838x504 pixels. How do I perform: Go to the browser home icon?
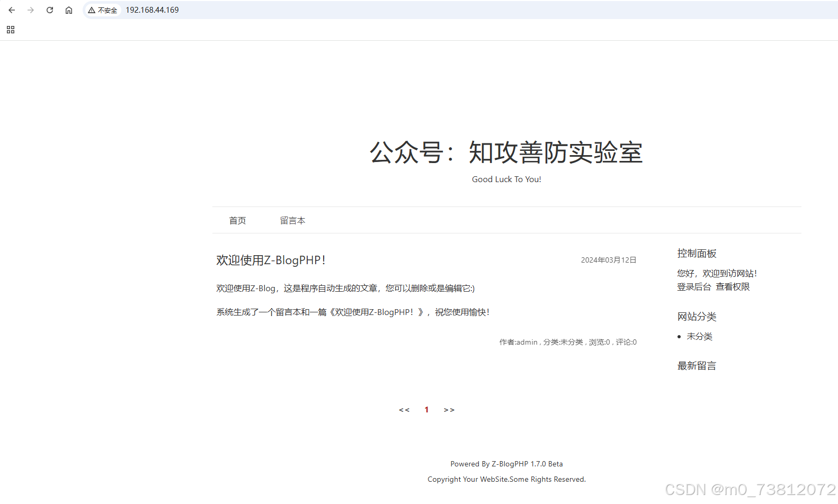coord(69,10)
